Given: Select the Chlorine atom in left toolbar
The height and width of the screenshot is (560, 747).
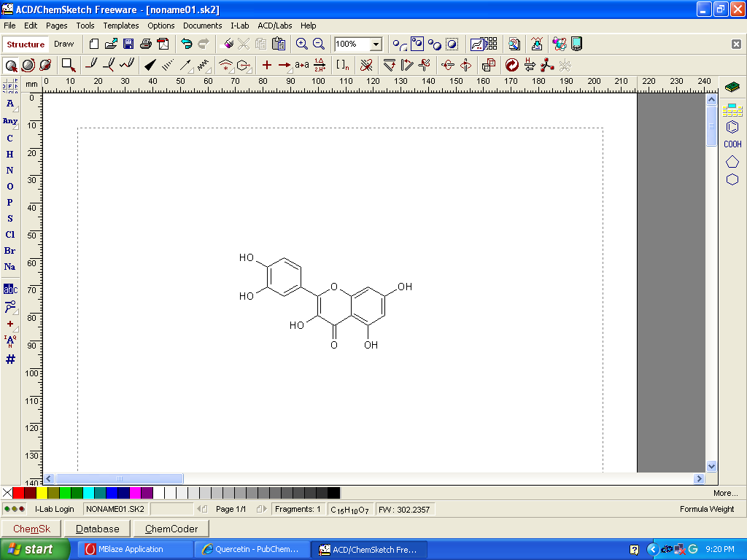Looking at the screenshot, I should [x=10, y=235].
